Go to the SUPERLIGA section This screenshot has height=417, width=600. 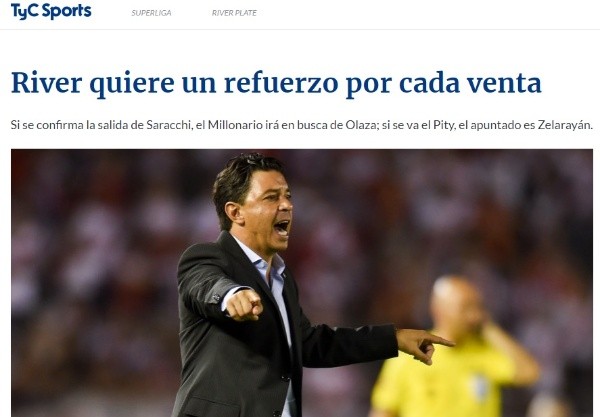tap(151, 13)
